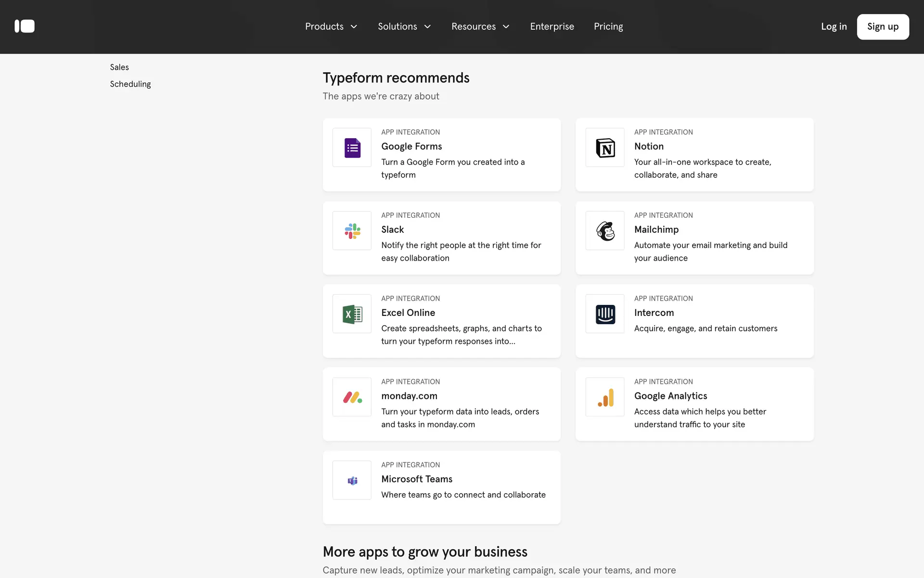Open the Pricing menu item
The width and height of the screenshot is (924, 578).
tap(608, 26)
